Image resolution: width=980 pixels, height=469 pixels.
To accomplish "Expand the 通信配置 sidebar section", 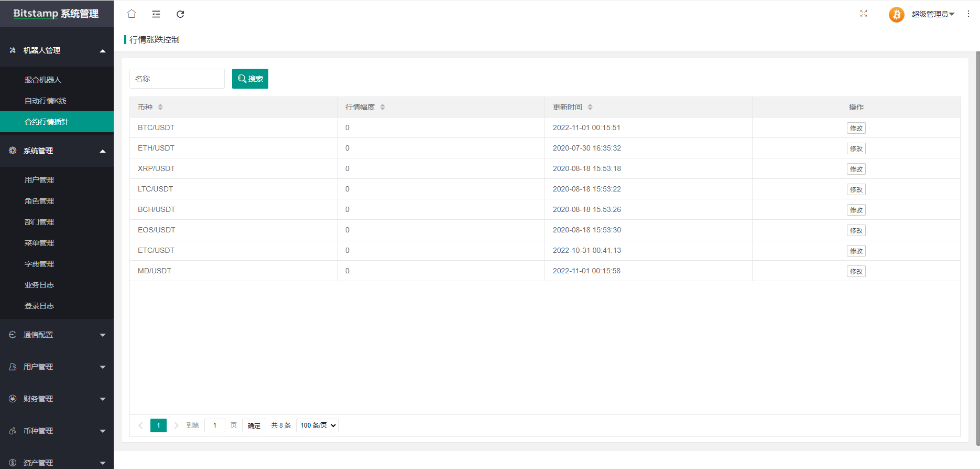I will (x=57, y=335).
